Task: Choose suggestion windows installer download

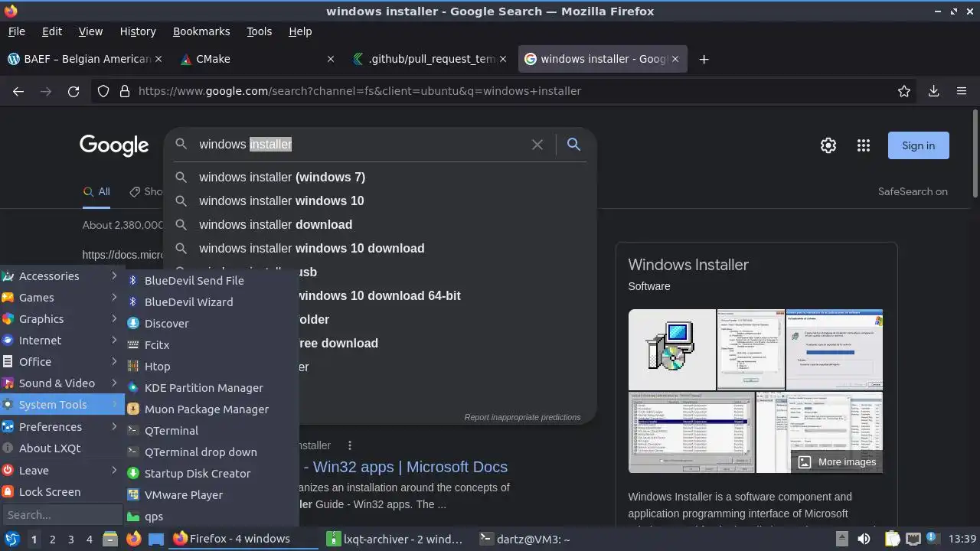Action: (380, 224)
